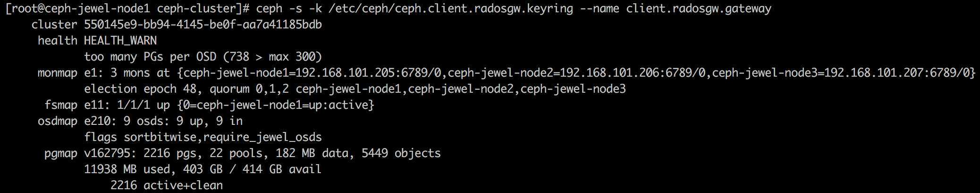This screenshot has height=193, width=980.
Task: Select the cluster ID 550145e9-bb94-4145-be0f-aa7a41185bdb
Action: click(203, 25)
